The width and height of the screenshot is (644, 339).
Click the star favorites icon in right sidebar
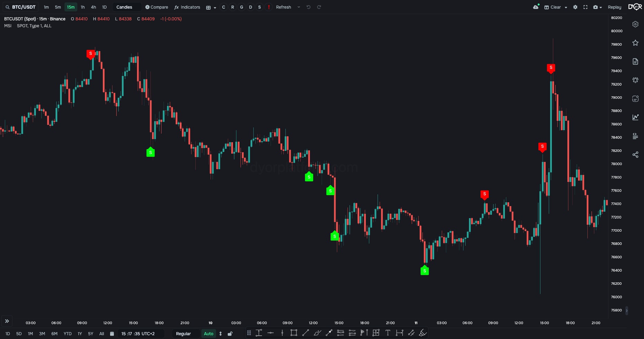pyautogui.click(x=635, y=43)
